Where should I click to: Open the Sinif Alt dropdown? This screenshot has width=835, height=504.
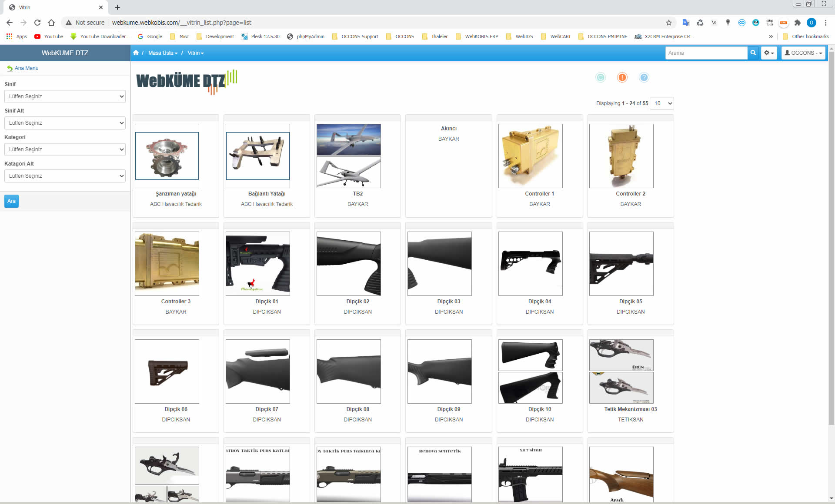click(65, 123)
